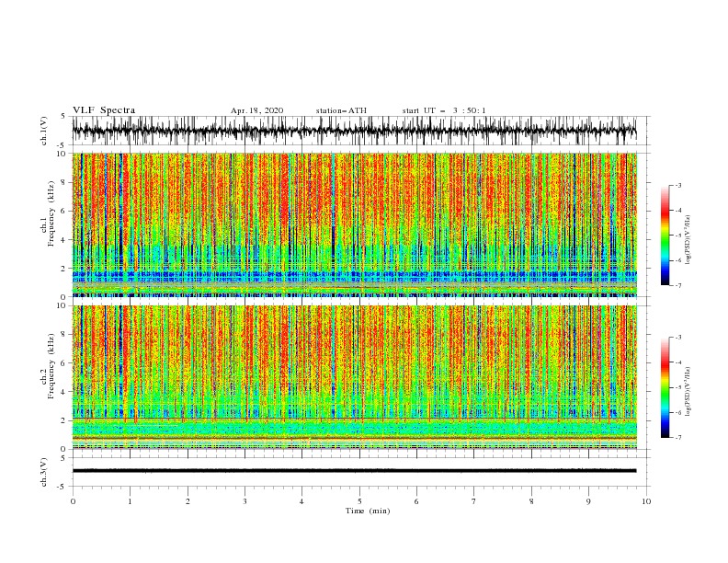Select the ch.1 spectrogram panel

[354, 224]
